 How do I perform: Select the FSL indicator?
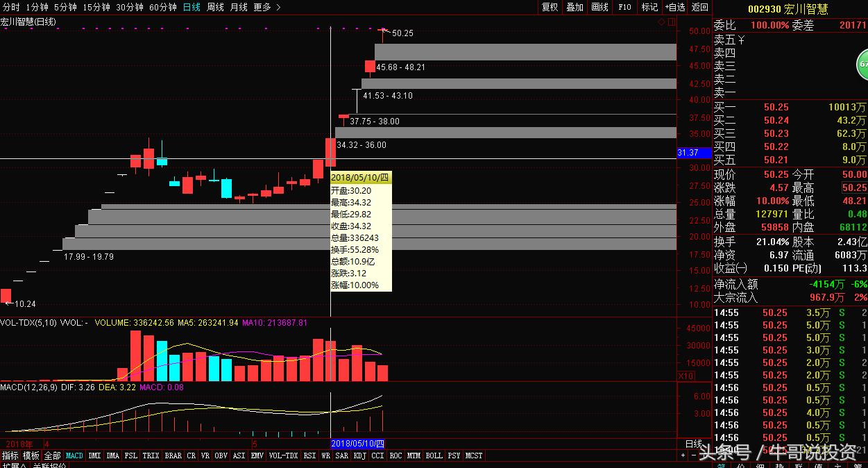130,456
